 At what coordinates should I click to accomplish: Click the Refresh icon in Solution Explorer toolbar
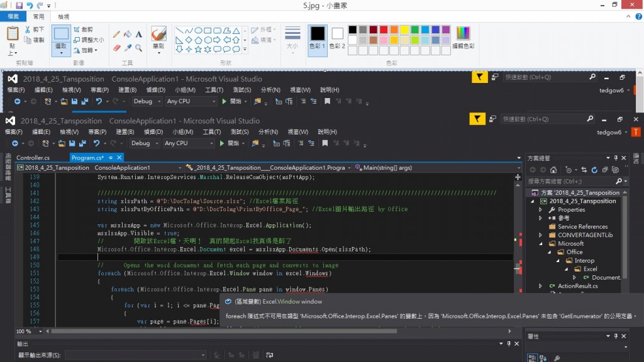tap(594, 170)
